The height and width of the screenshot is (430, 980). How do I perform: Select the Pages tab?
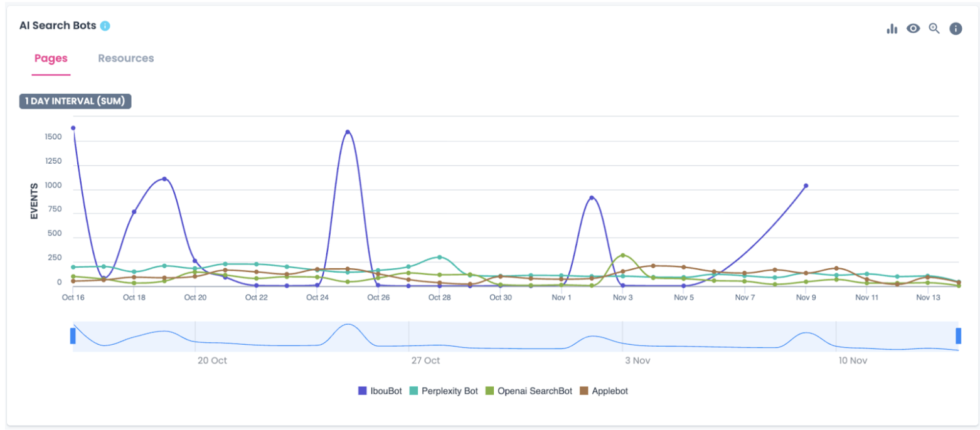pos(50,58)
